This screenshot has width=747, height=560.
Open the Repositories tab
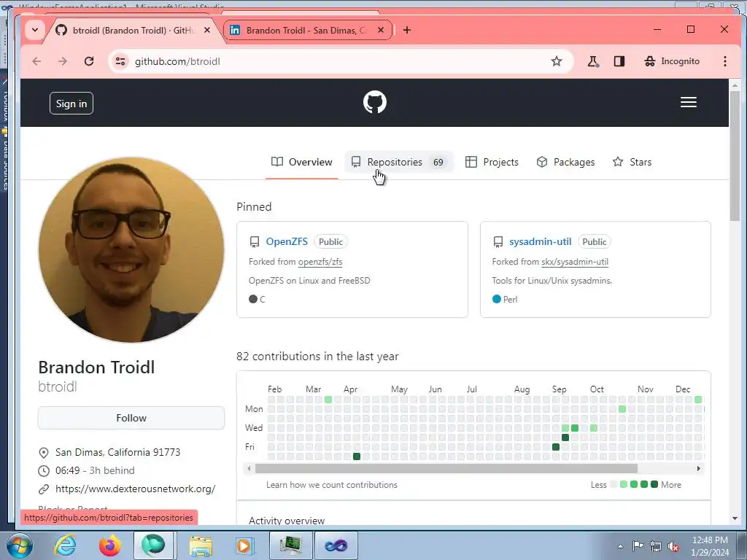[398, 162]
